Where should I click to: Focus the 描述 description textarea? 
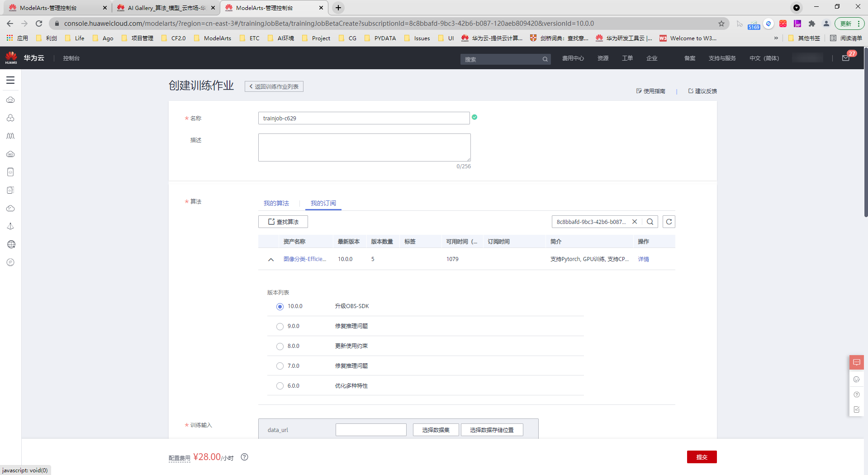tap(365, 147)
